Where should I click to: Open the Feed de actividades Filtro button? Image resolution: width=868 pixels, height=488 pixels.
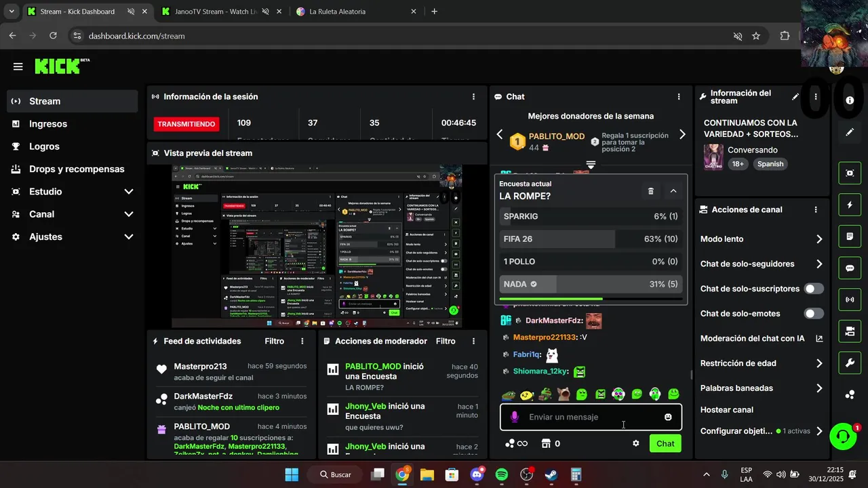click(275, 341)
